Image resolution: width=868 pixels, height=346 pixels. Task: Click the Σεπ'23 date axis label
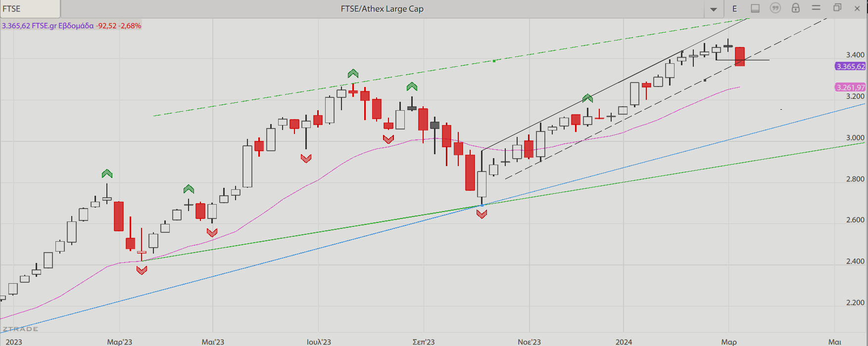tap(424, 342)
